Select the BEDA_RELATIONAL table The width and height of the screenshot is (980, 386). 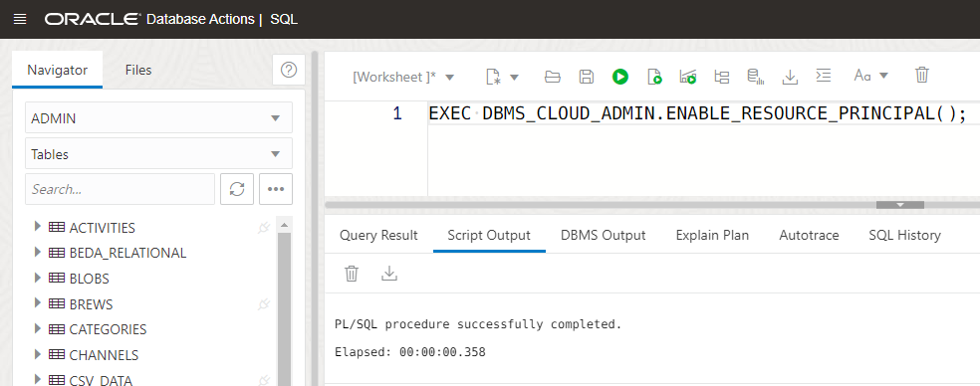coord(128,253)
